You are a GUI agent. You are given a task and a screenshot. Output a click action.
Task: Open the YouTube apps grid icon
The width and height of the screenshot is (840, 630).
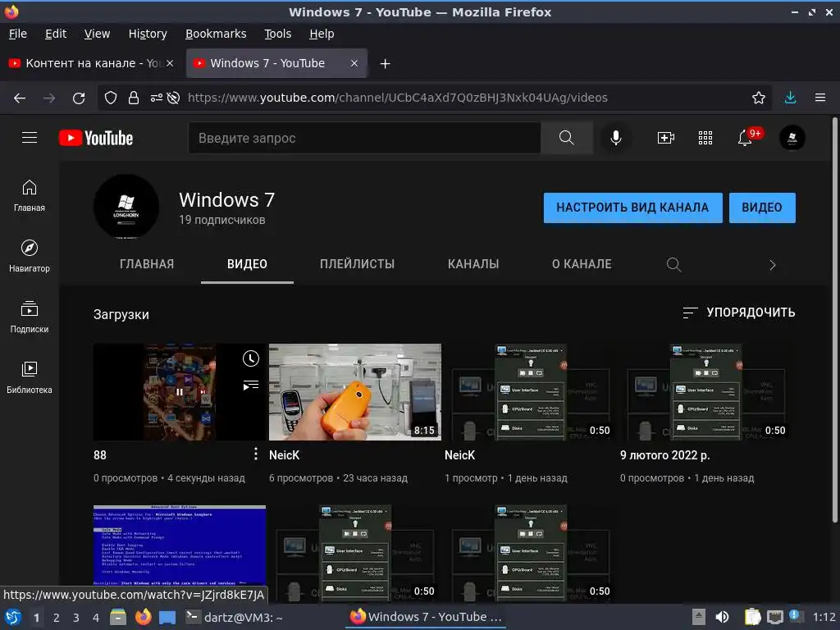tap(705, 138)
